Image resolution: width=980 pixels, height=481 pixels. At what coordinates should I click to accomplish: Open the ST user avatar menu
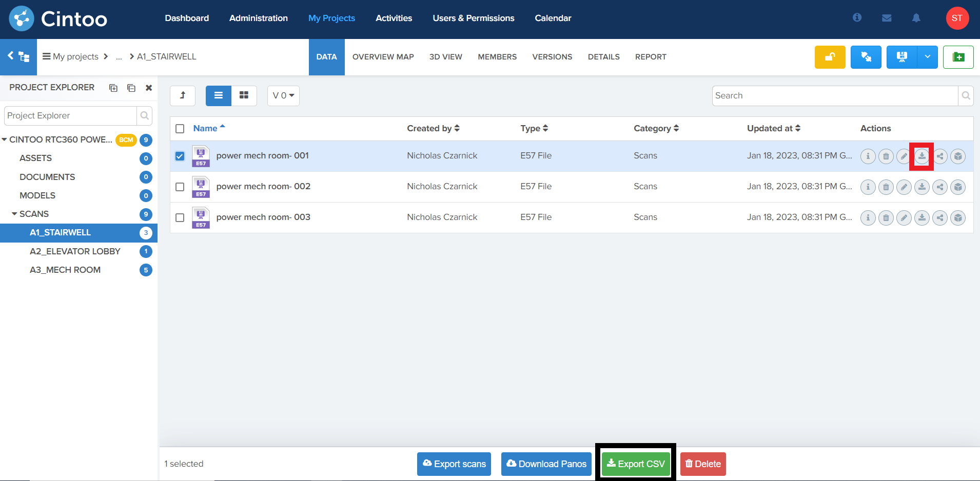pyautogui.click(x=957, y=18)
